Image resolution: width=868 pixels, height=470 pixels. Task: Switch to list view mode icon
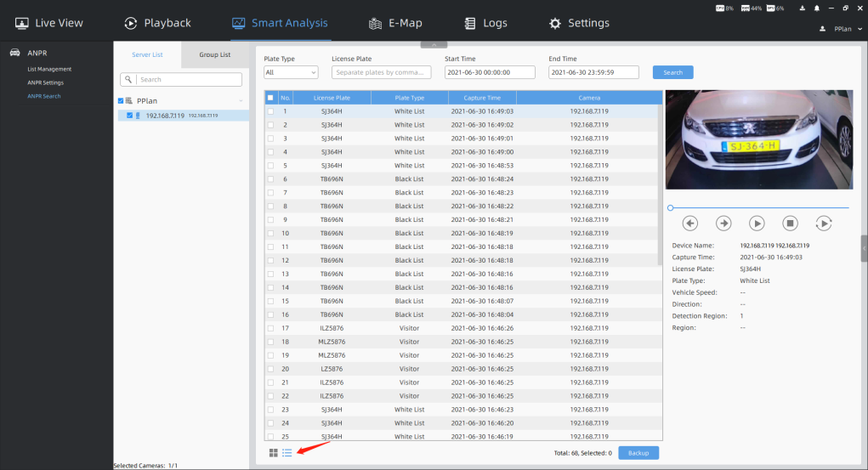(287, 453)
